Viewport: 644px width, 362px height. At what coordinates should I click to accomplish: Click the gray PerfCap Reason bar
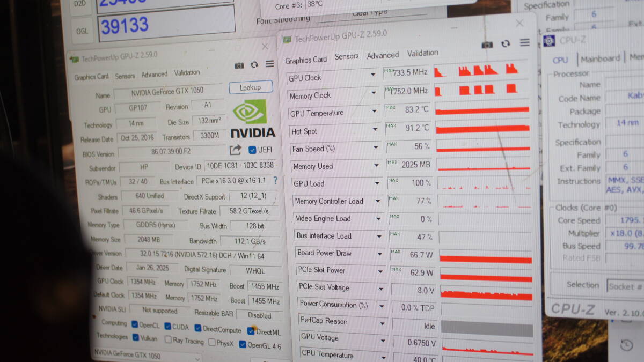pyautogui.click(x=487, y=329)
